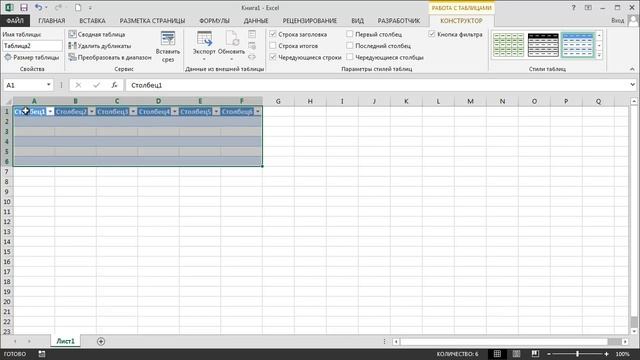Click zoom in plus icon
The height and width of the screenshot is (360, 640).
(607, 354)
